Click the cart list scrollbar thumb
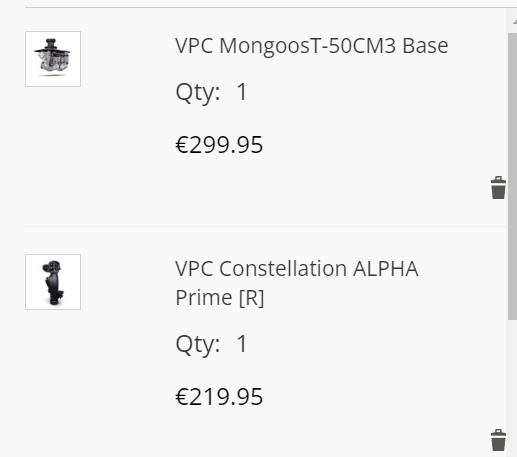This screenshot has width=517, height=457. [512, 177]
